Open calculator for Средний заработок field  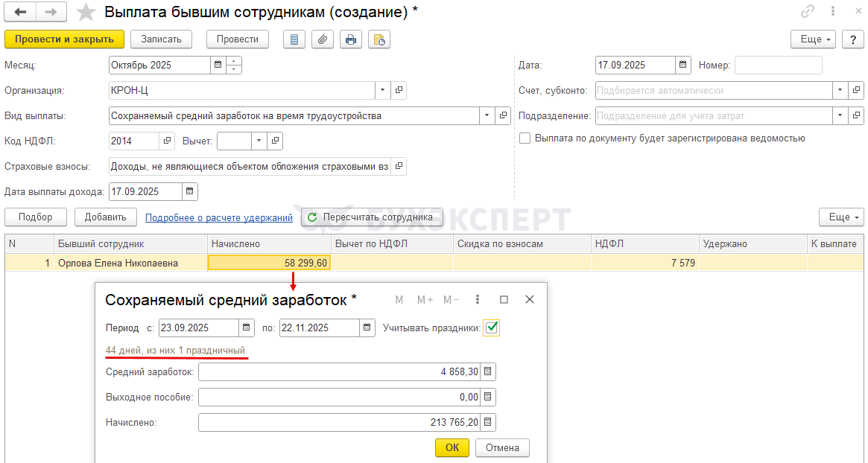click(x=488, y=371)
